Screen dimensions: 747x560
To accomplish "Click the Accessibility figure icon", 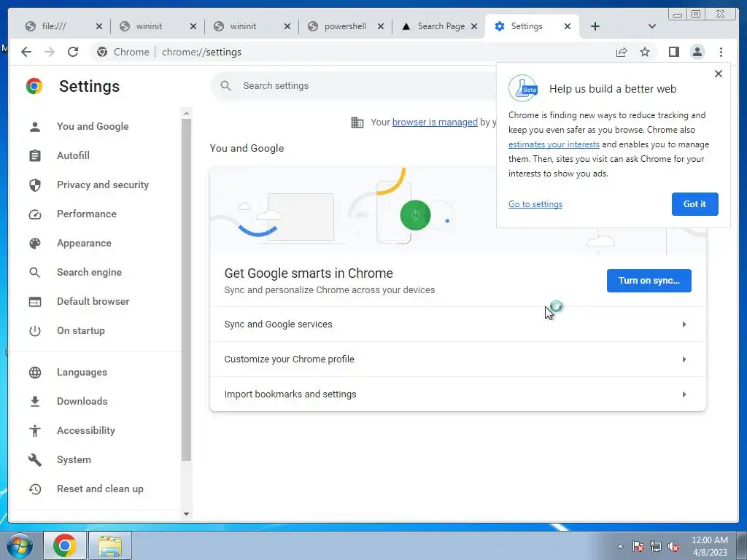I will pyautogui.click(x=35, y=430).
